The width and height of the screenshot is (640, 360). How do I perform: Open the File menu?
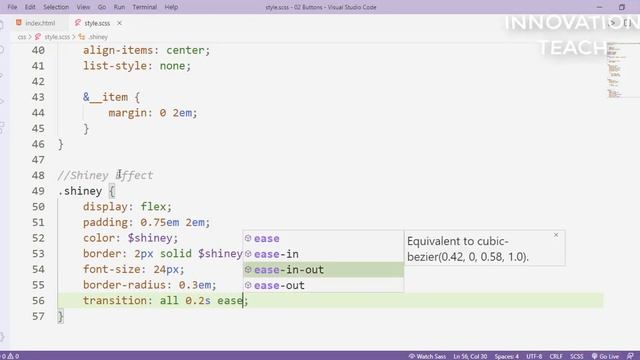pos(12,7)
